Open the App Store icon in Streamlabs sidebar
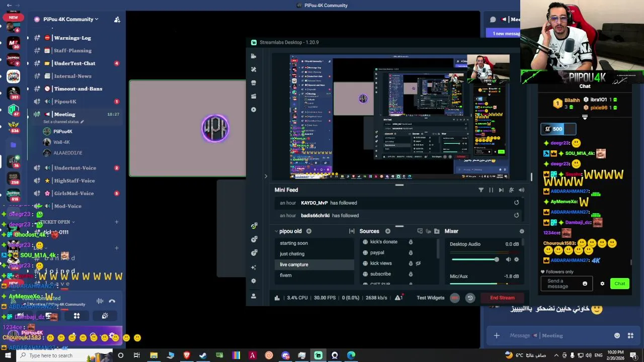This screenshot has height=362, width=644. 254,82
